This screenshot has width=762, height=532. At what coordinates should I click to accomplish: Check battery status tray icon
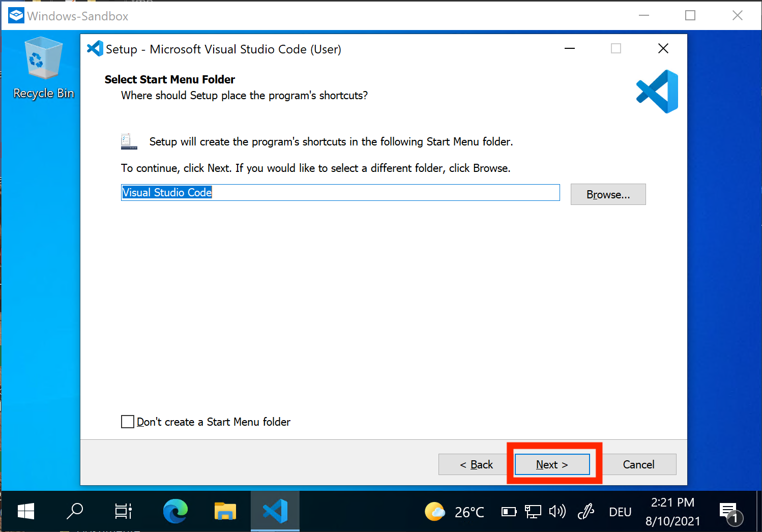(509, 512)
